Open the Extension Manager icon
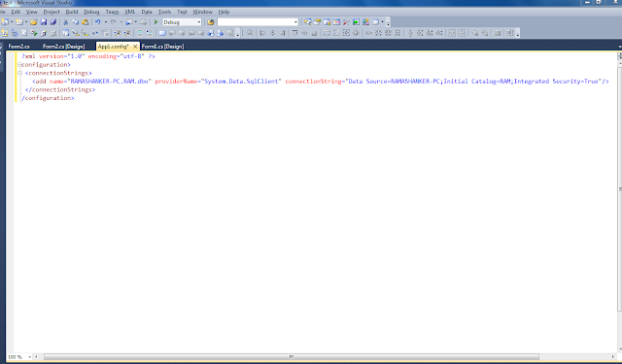 (x=365, y=22)
